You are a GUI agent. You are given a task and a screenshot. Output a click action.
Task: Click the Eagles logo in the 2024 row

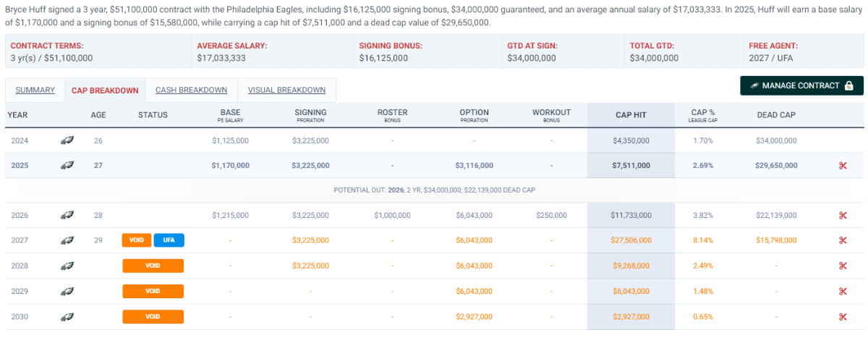[67, 140]
